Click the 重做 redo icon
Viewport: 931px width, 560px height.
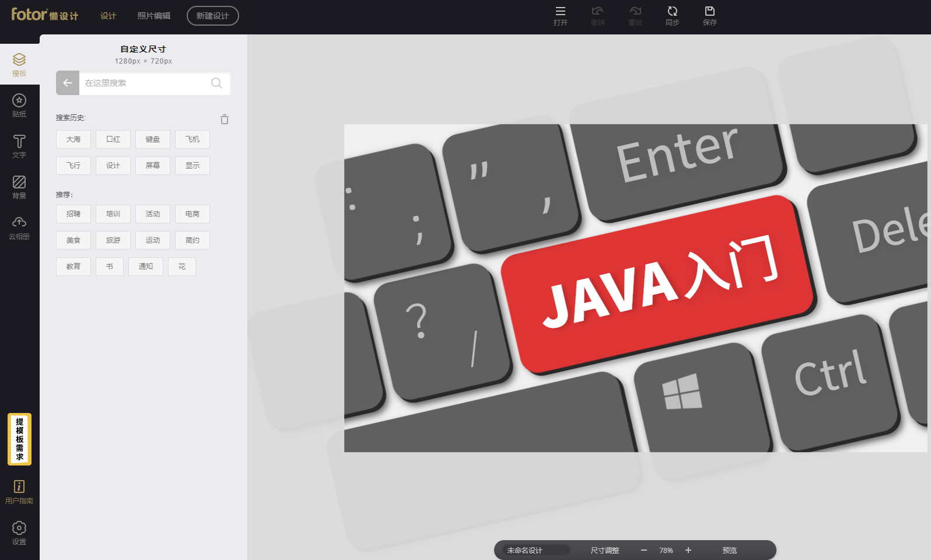click(x=635, y=11)
